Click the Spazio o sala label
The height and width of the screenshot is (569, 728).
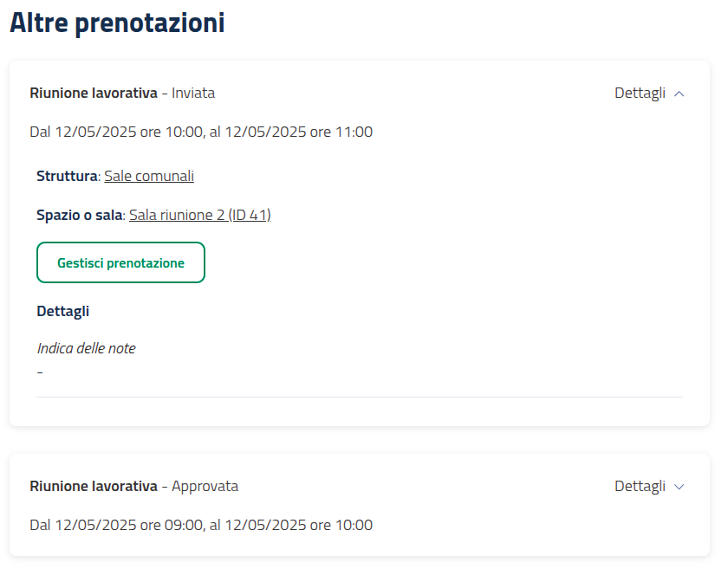coord(79,215)
